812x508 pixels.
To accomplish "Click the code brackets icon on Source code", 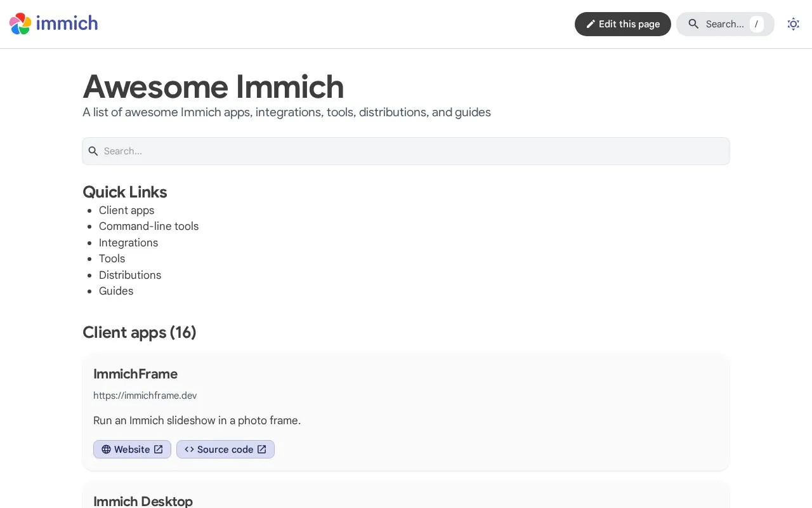I will 189,450.
